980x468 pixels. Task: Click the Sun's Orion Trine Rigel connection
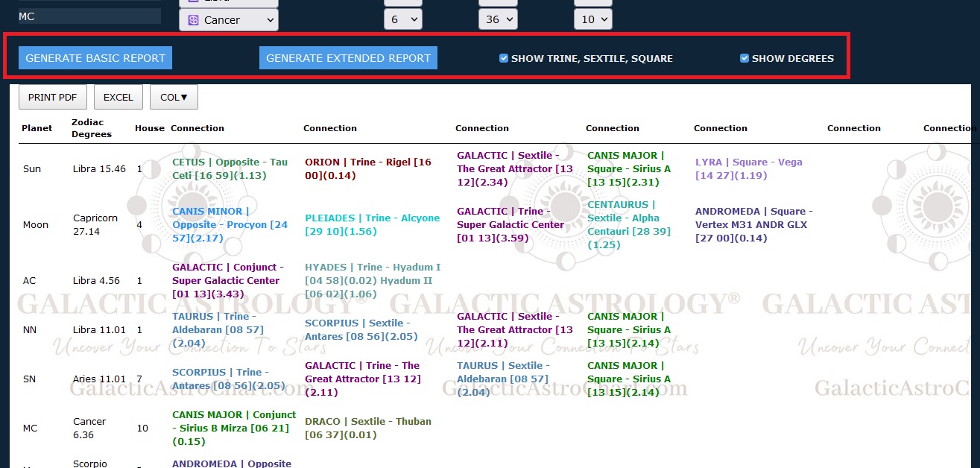367,168
